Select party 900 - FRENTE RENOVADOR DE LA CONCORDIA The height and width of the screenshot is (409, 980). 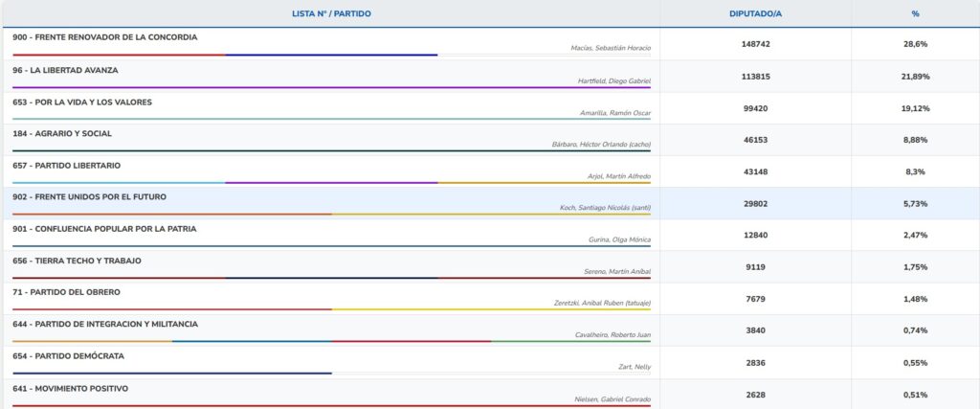point(105,37)
